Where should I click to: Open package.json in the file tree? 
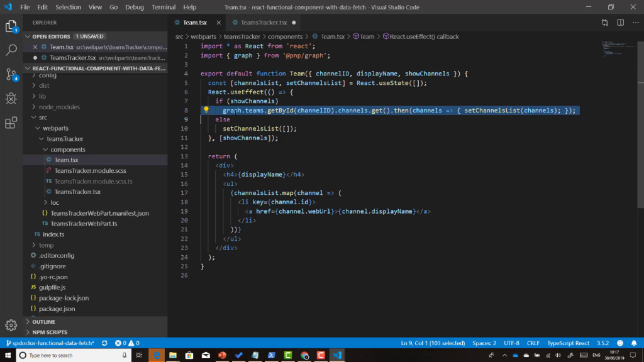pyautogui.click(x=57, y=309)
